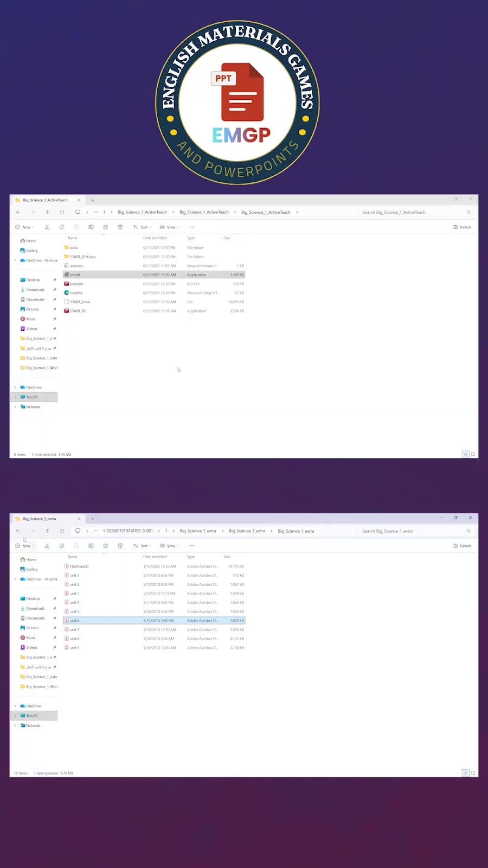
Task: Select the unit 6 PDF file
Action: coord(154,621)
